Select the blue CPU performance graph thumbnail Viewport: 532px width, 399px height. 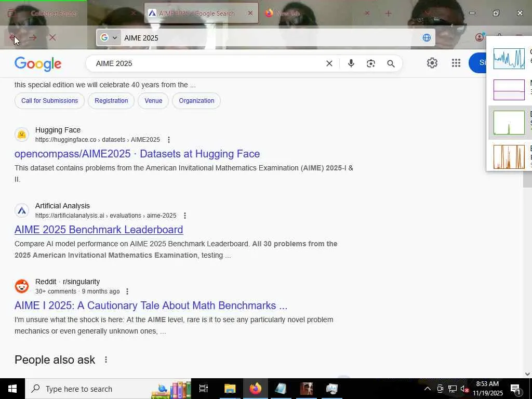pyautogui.click(x=509, y=58)
